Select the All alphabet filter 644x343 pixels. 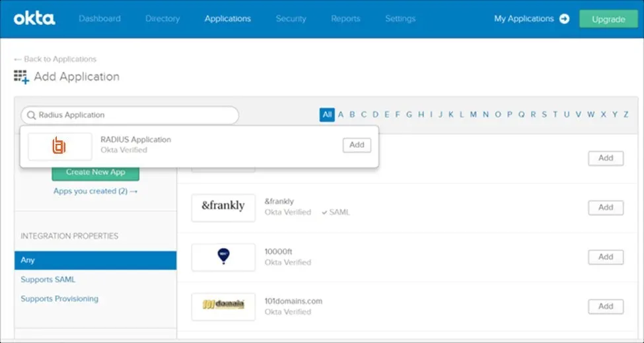(x=327, y=115)
